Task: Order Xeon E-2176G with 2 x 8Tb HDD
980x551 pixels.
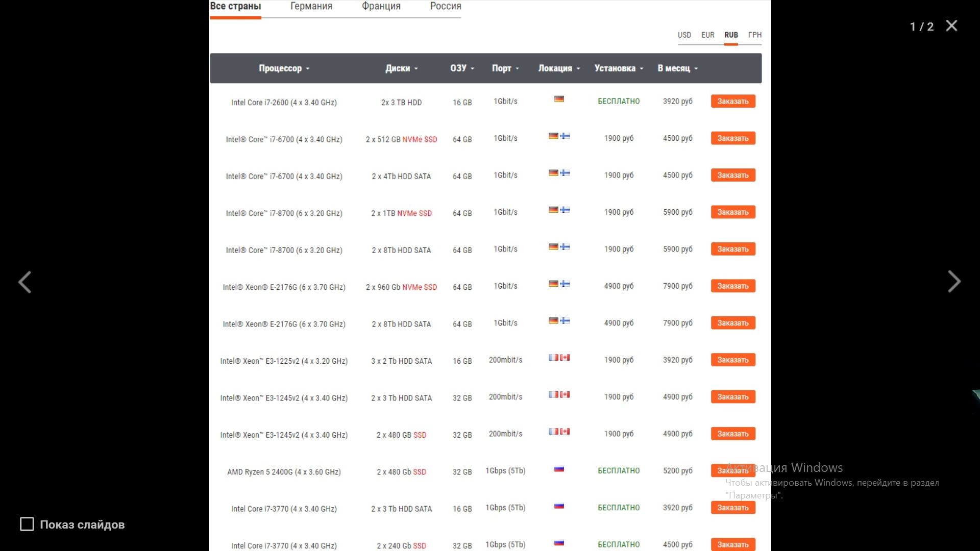Action: pyautogui.click(x=733, y=323)
